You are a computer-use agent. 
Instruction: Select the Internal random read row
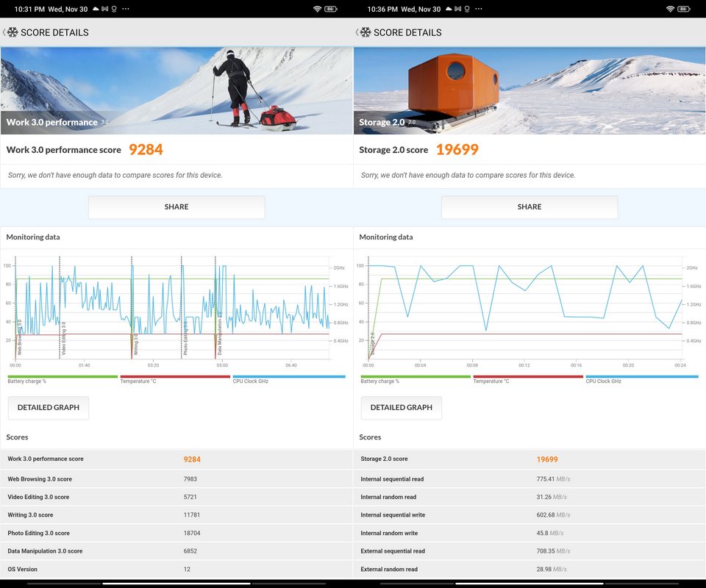click(529, 497)
